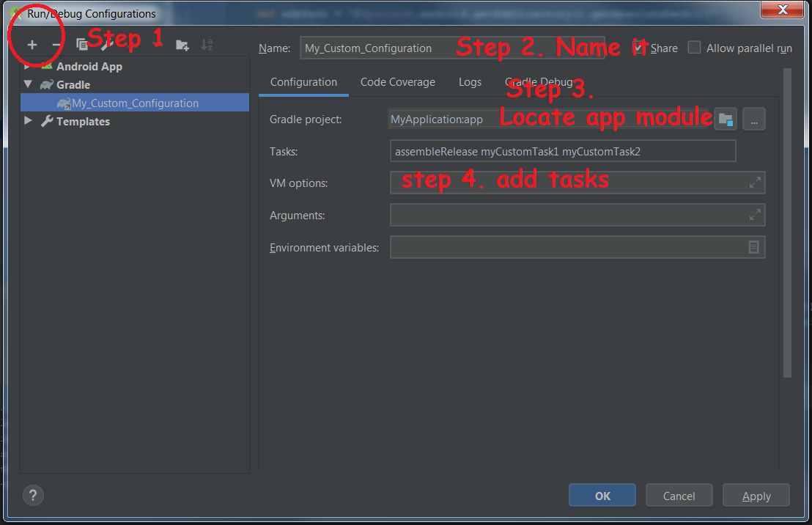
Task: Apply the configuration changes
Action: pyautogui.click(x=756, y=495)
